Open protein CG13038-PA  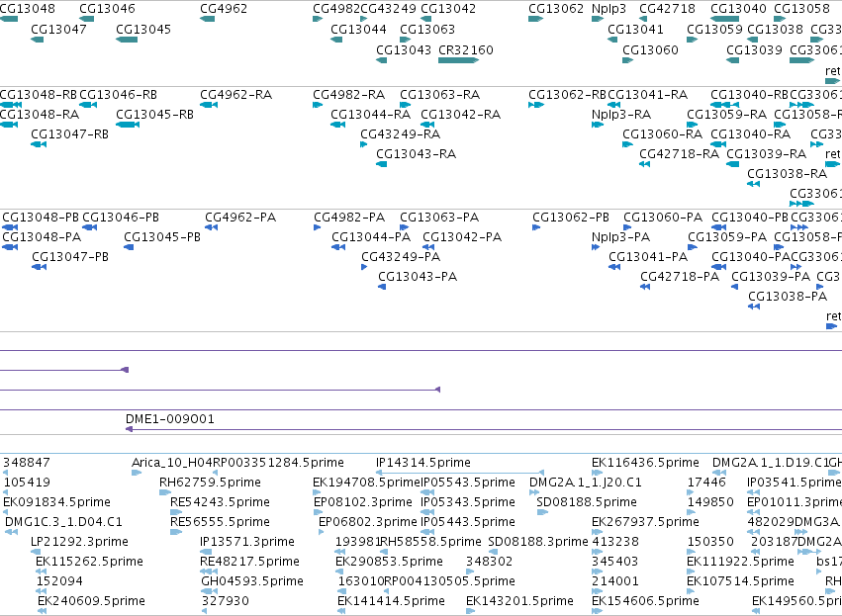(x=788, y=297)
